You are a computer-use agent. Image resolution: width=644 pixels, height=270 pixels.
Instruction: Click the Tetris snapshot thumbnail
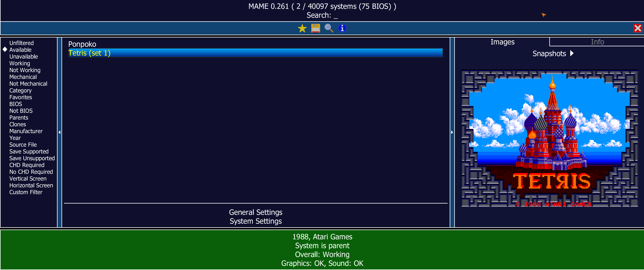[549, 138]
